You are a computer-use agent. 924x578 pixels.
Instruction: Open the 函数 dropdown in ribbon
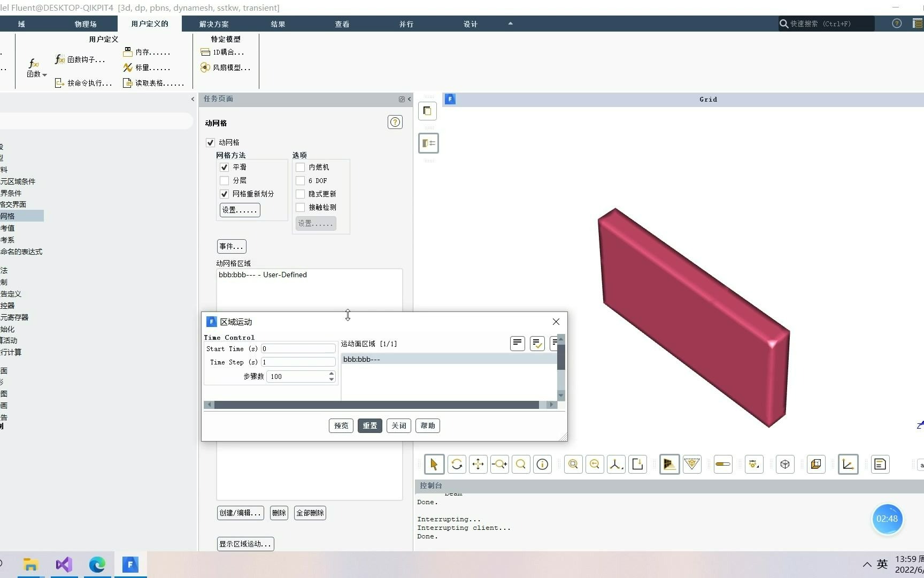click(x=36, y=68)
